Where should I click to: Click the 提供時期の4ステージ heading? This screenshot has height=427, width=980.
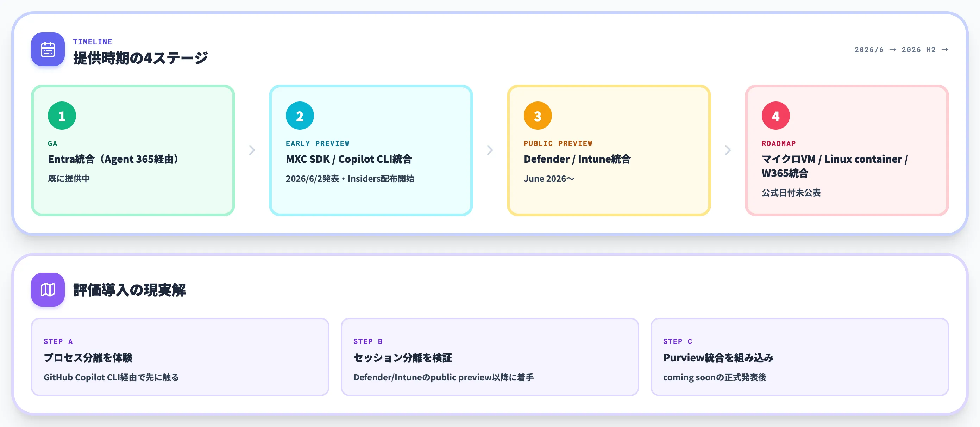[x=140, y=58]
